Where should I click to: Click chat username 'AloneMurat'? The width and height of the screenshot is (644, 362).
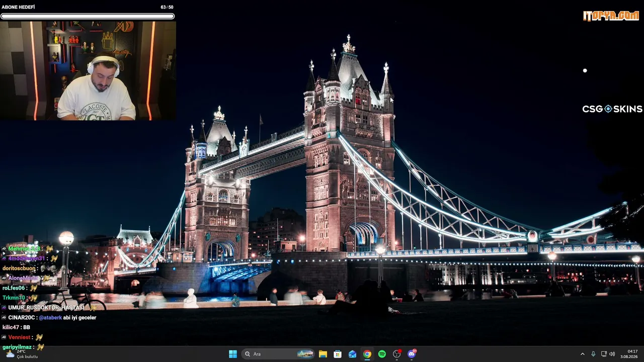[x=23, y=278]
